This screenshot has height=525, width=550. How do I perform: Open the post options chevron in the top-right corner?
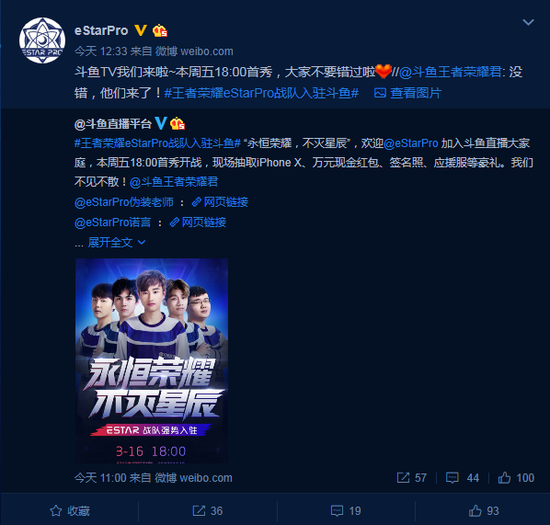(x=528, y=22)
